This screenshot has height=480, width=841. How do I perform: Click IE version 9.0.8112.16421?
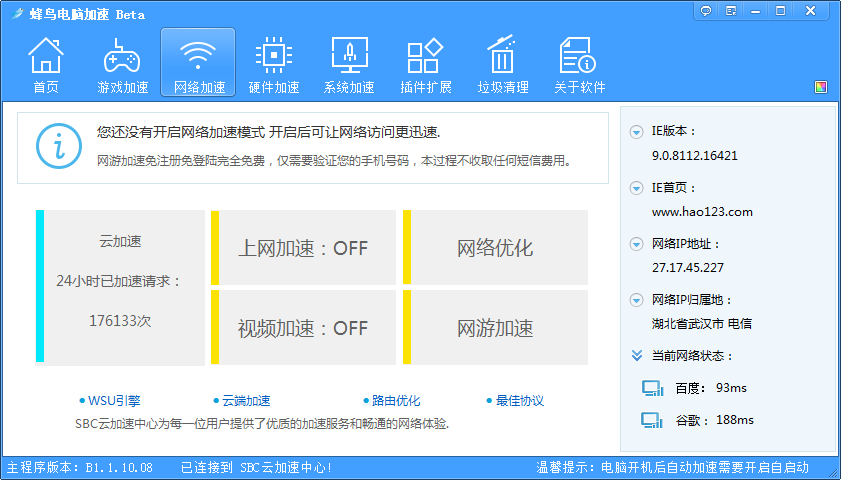tap(695, 156)
